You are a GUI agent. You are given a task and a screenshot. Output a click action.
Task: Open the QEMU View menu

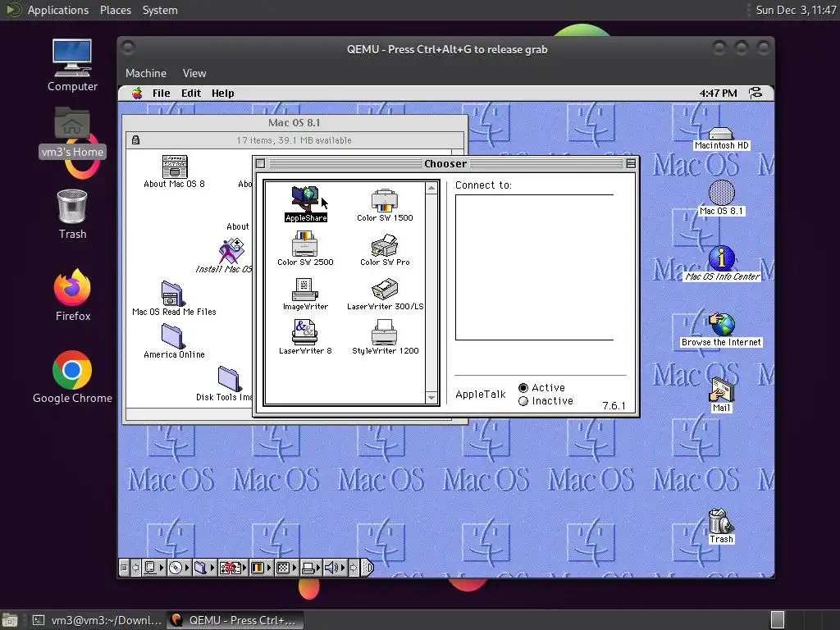[194, 73]
